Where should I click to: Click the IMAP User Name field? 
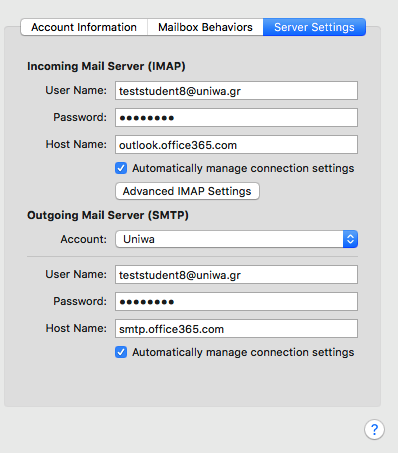(x=236, y=91)
